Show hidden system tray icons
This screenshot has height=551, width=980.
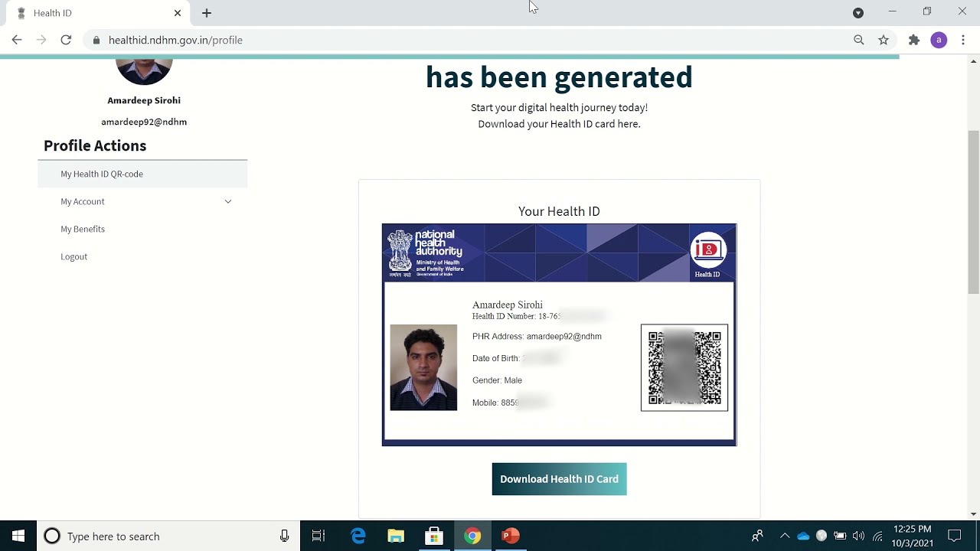pos(785,536)
